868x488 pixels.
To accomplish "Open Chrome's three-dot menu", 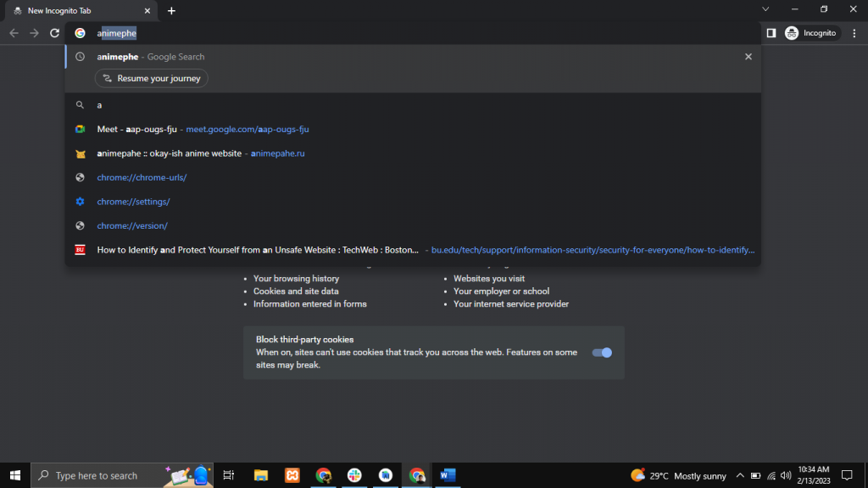I will (854, 33).
